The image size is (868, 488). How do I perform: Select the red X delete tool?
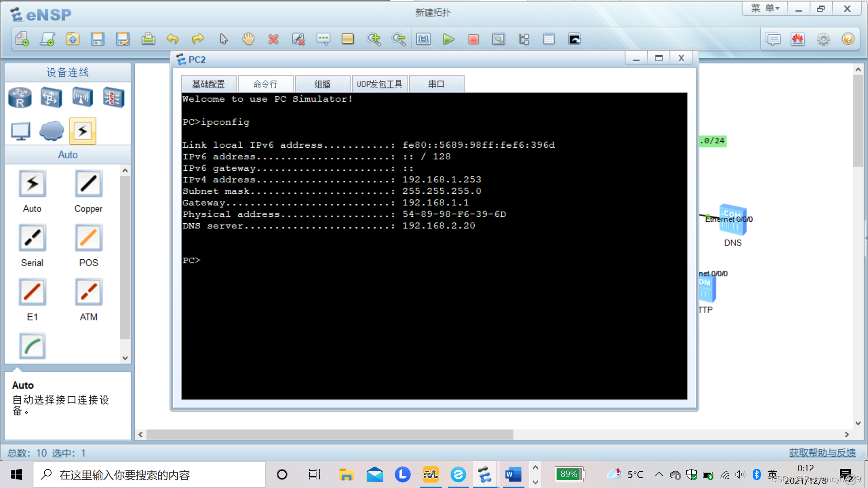[x=273, y=39]
